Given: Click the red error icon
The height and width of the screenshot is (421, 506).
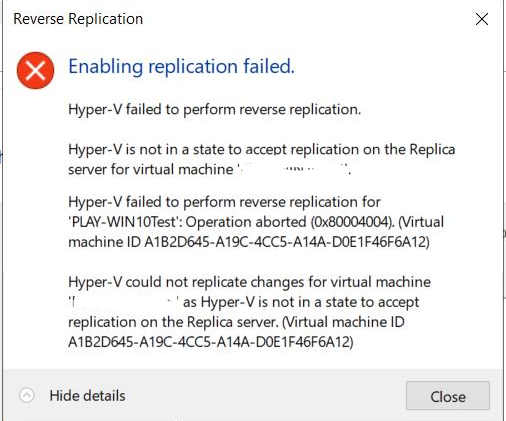Looking at the screenshot, I should coord(35,70).
